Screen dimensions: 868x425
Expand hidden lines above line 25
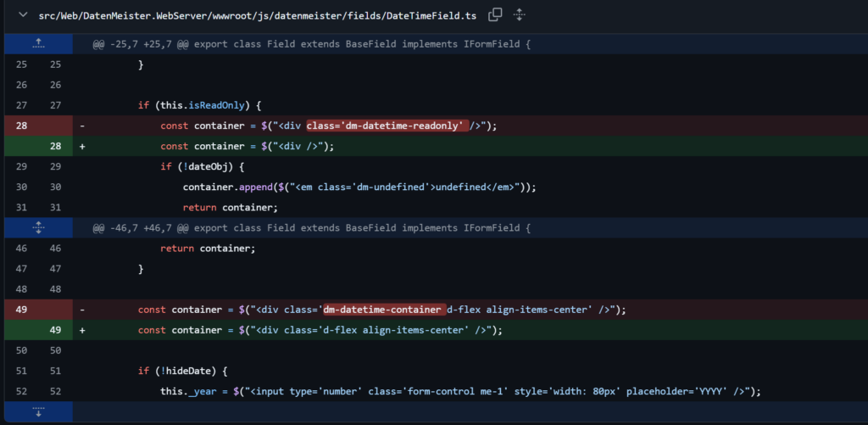(x=36, y=44)
